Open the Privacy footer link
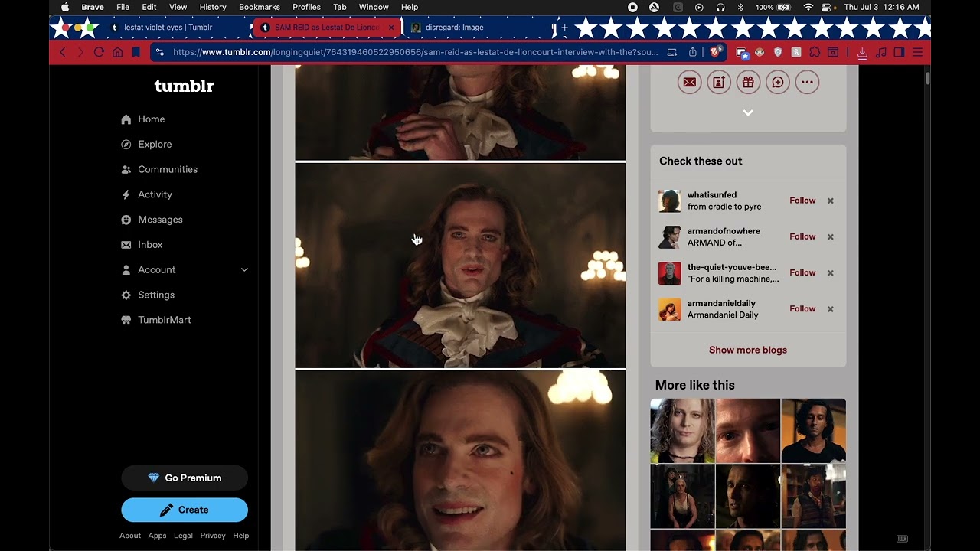 pos(213,536)
